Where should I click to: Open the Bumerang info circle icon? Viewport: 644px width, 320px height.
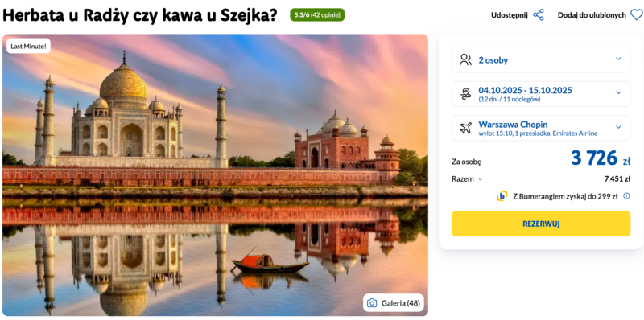click(x=626, y=196)
